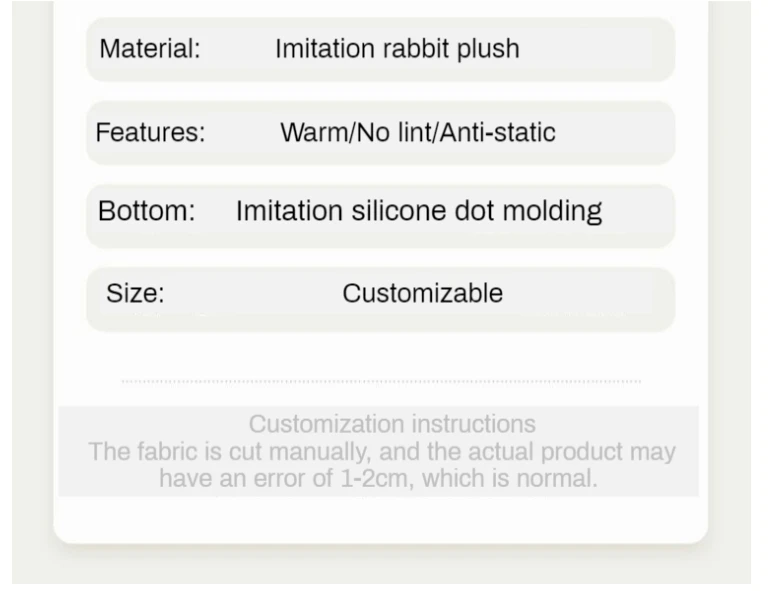Select Warm/No lint/Anti-static text
771x591 pixels.
click(x=418, y=132)
